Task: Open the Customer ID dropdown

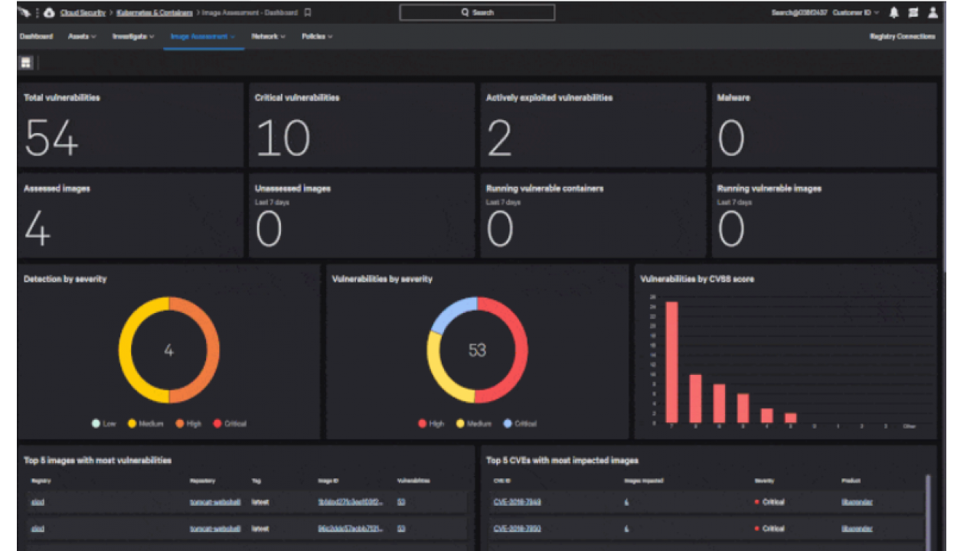Action: coord(855,12)
